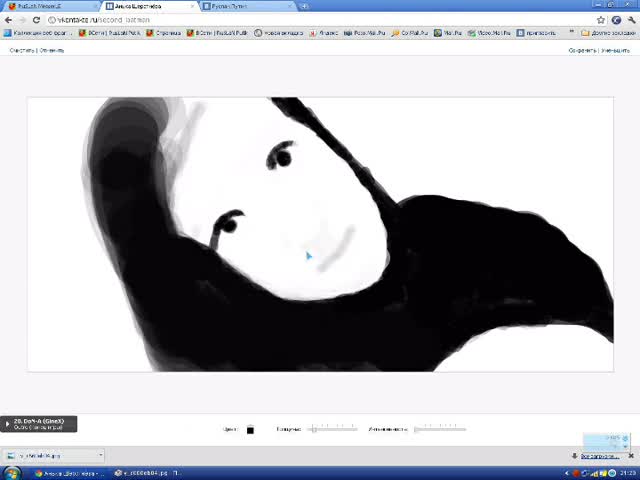Click the play icon in the music player widget
Screen dimensions: 640x480
(8, 424)
